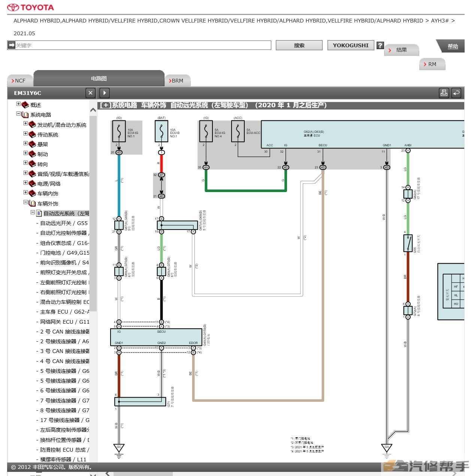The image size is (471, 476).
Task: Select 横摆率传感器 / L11 tree item
Action: click(x=63, y=459)
